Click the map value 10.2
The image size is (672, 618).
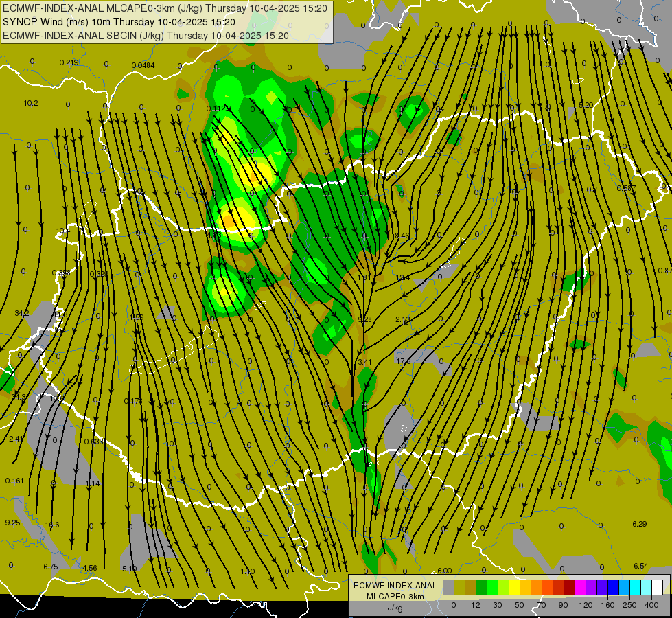(31, 104)
